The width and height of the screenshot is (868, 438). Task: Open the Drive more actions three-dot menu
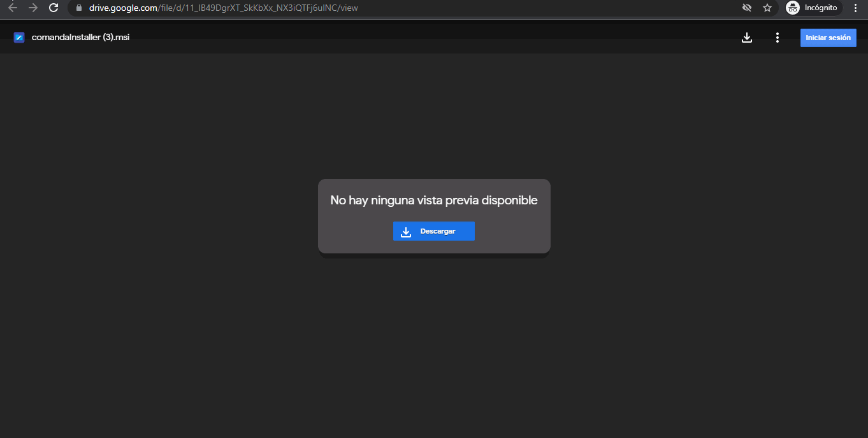[x=777, y=38]
